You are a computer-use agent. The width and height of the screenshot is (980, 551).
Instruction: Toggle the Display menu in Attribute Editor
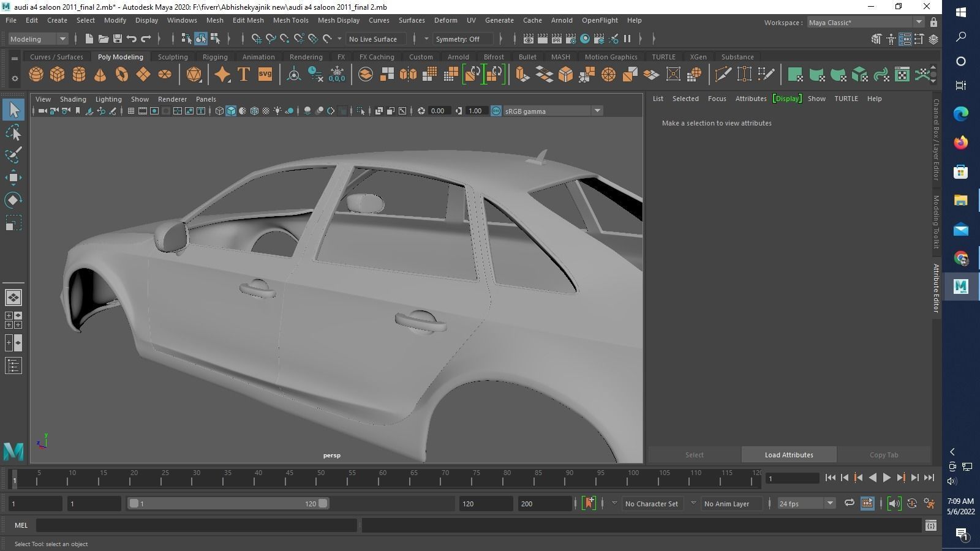787,99
